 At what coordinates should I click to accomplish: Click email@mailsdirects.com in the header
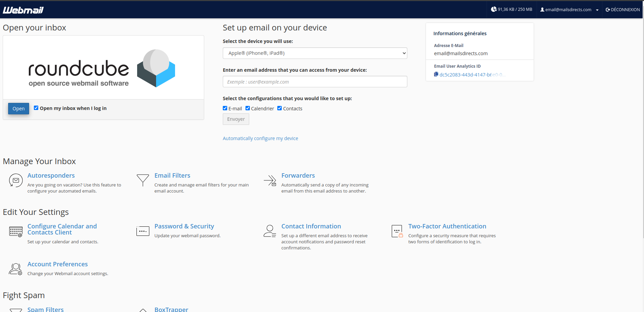(x=568, y=9)
